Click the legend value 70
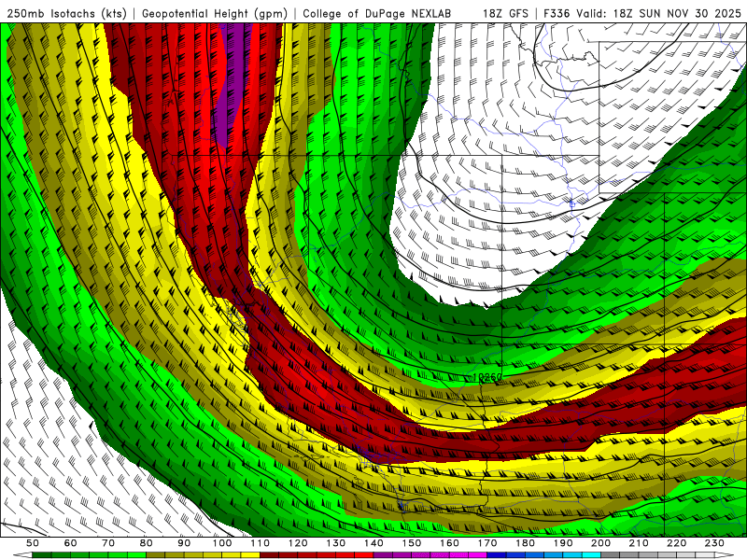 point(108,543)
